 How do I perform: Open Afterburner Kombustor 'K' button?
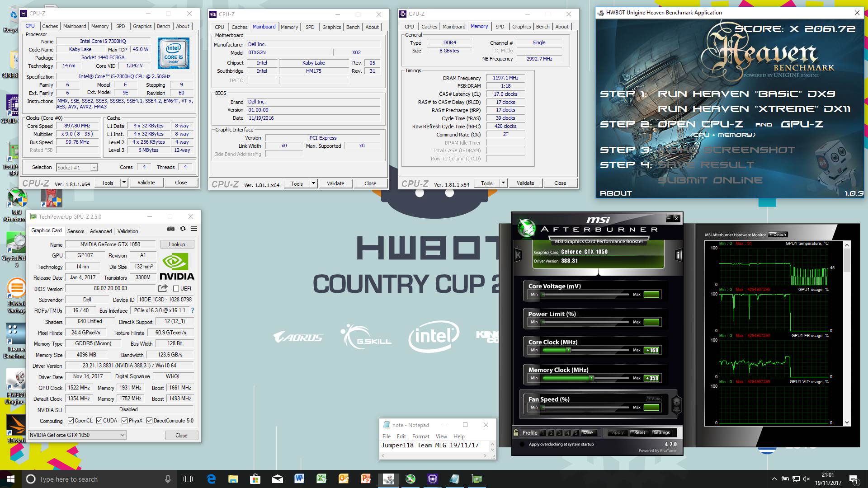[518, 255]
